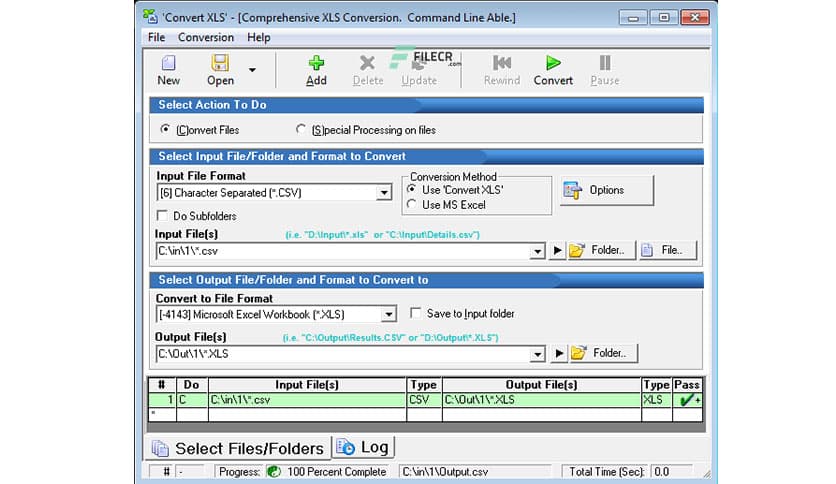Click the app icon in the title bar

coord(150,17)
